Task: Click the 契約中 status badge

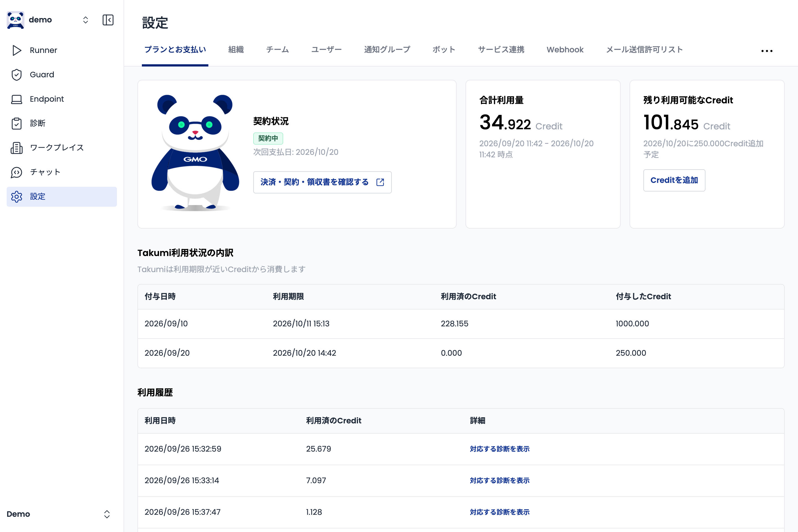Action: [x=268, y=138]
